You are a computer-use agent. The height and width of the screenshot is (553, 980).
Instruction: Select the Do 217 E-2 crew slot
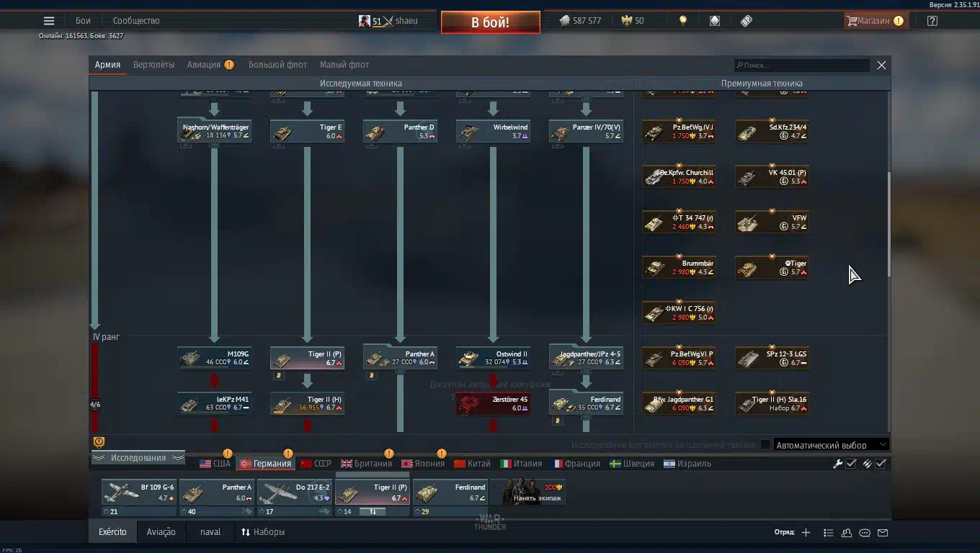coord(295,498)
